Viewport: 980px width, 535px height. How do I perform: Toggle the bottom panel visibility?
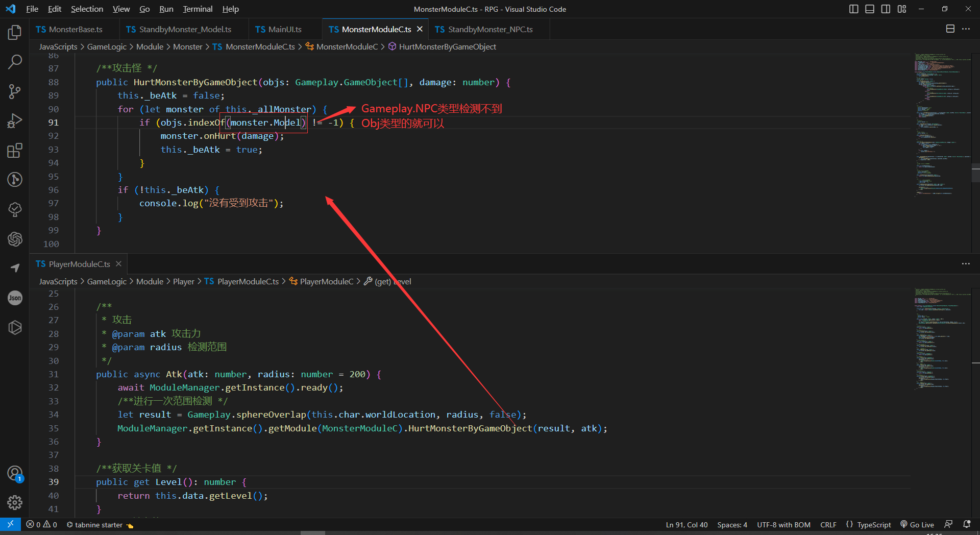870,9
